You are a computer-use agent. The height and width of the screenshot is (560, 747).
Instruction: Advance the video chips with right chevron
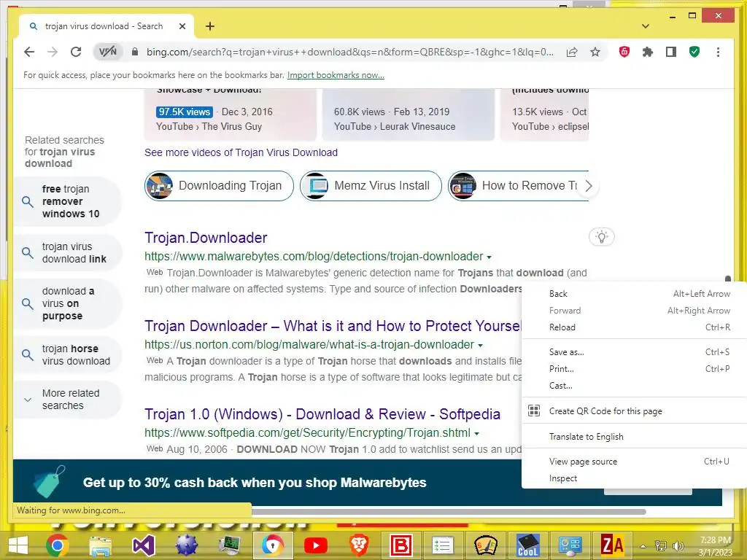(x=589, y=186)
